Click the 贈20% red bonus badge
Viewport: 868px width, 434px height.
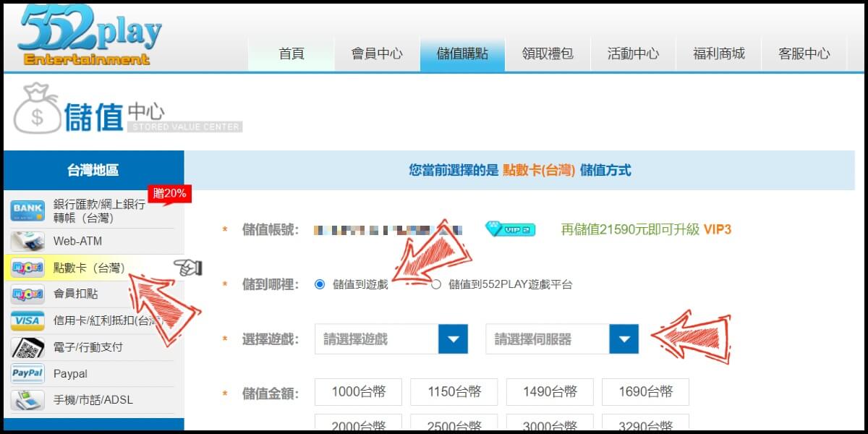170,194
